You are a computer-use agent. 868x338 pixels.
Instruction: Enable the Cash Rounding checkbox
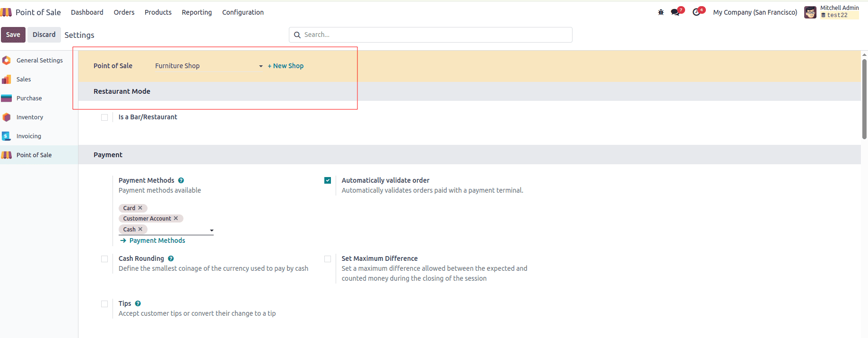104,259
